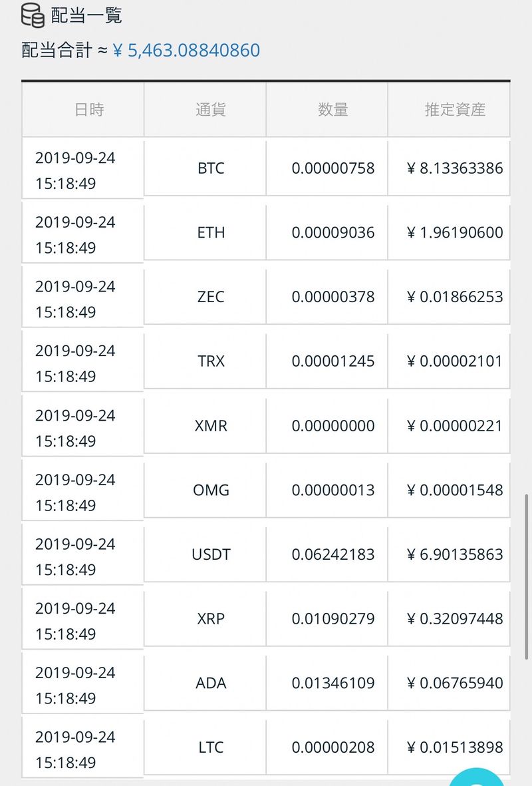This screenshot has height=786, width=532.
Task: Click the 配当一覧 heading text
Action: (x=86, y=15)
